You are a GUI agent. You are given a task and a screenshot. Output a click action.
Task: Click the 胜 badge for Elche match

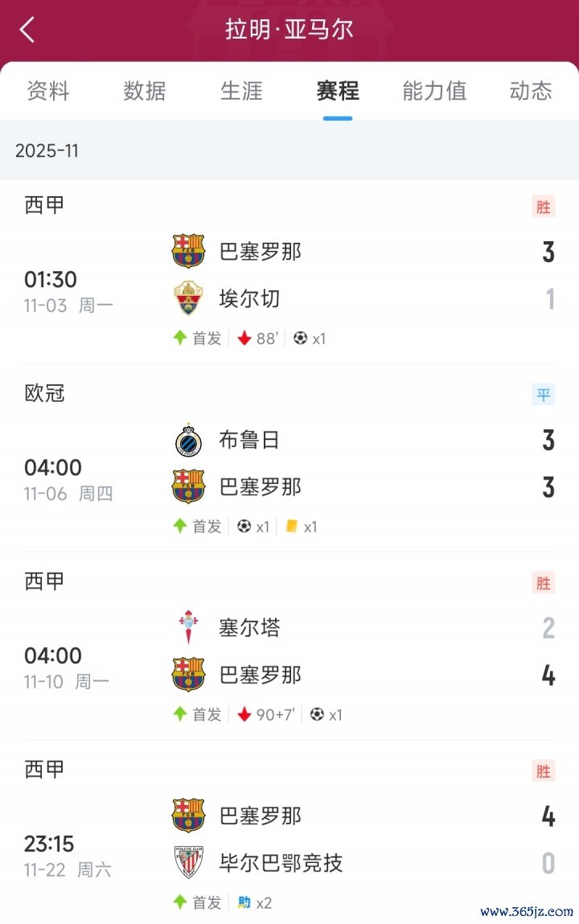coord(544,207)
